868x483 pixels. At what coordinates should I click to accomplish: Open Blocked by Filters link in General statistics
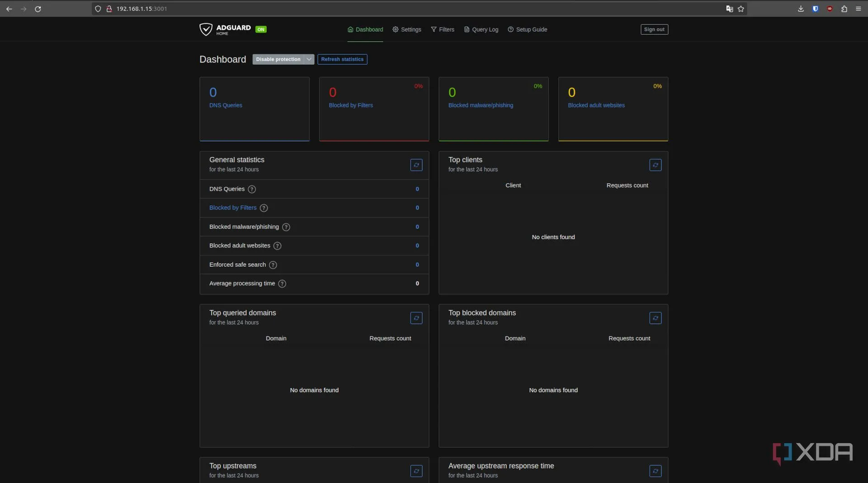[233, 208]
